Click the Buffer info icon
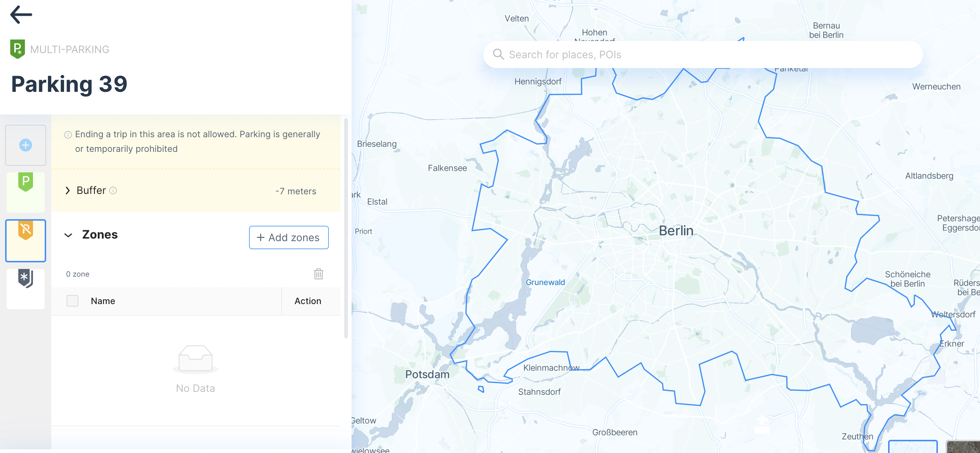 point(113,190)
